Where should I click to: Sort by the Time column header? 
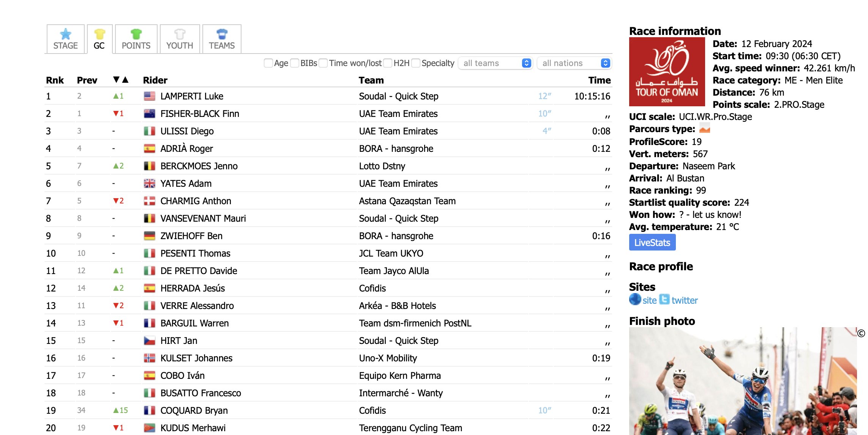(x=599, y=80)
